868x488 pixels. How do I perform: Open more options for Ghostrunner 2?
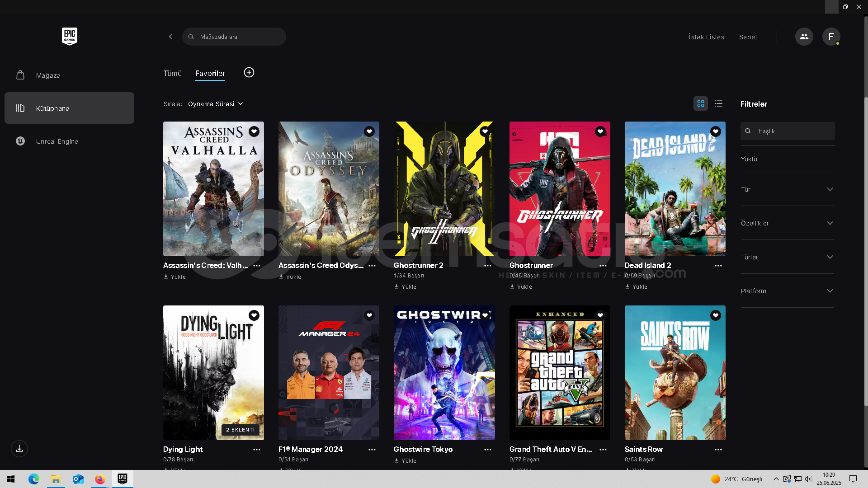[488, 266]
